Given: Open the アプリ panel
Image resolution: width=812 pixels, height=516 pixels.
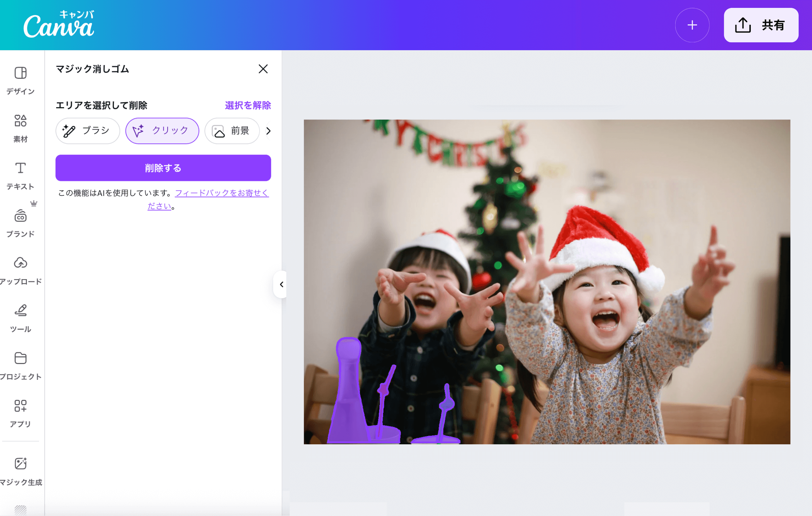Looking at the screenshot, I should click(20, 412).
